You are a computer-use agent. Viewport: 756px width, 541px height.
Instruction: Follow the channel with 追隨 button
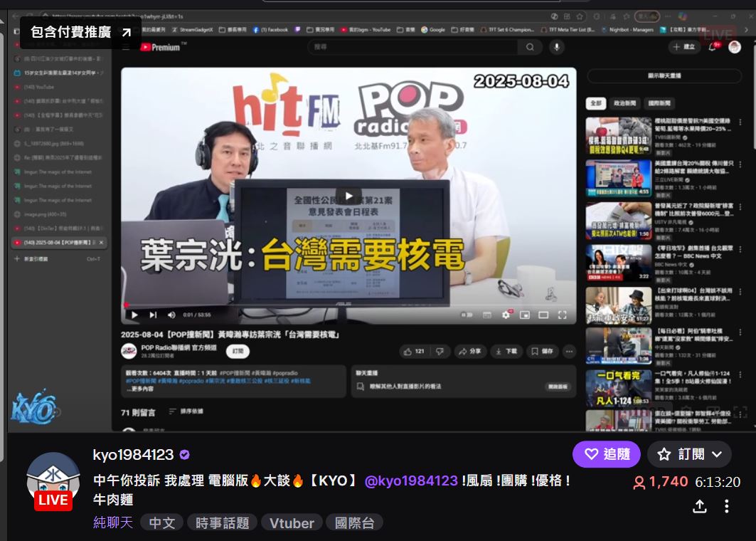pyautogui.click(x=607, y=454)
